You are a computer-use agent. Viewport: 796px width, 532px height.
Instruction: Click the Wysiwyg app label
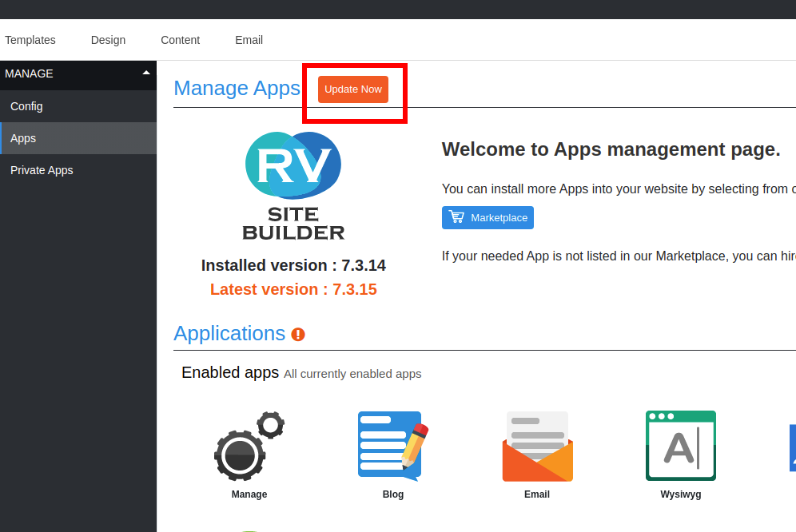click(x=681, y=494)
